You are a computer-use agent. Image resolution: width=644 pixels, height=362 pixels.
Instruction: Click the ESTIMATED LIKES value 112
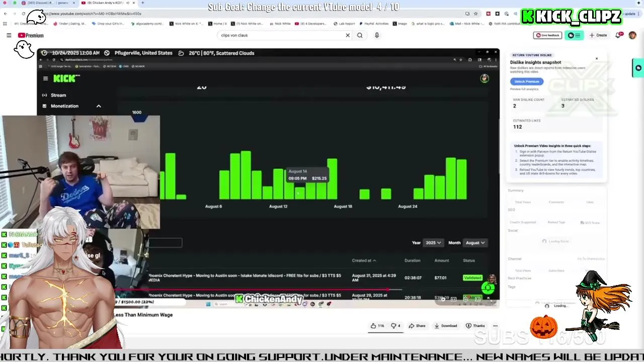tap(517, 127)
